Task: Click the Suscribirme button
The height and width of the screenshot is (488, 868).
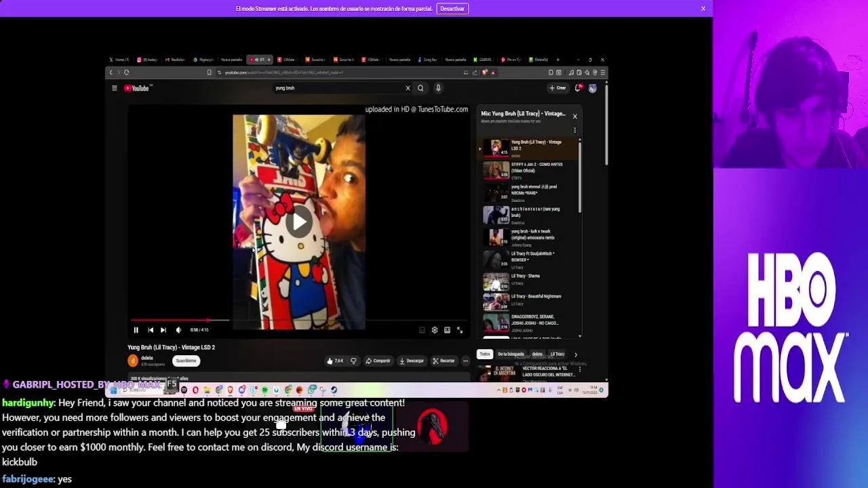Action: 186,361
